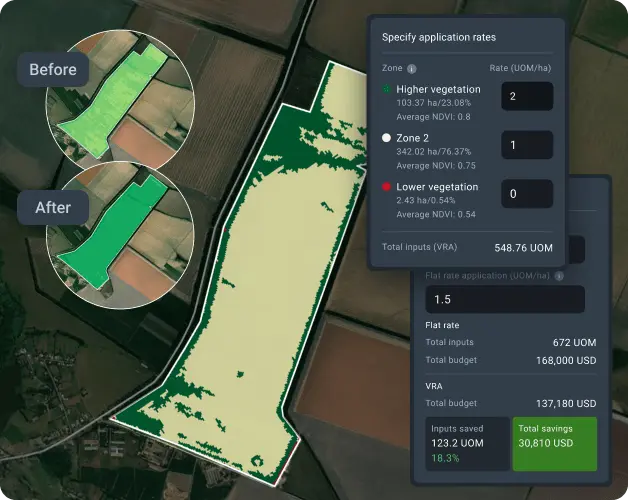Click the info icon next to Zone
Screen dimensions: 628x500
click(x=411, y=69)
